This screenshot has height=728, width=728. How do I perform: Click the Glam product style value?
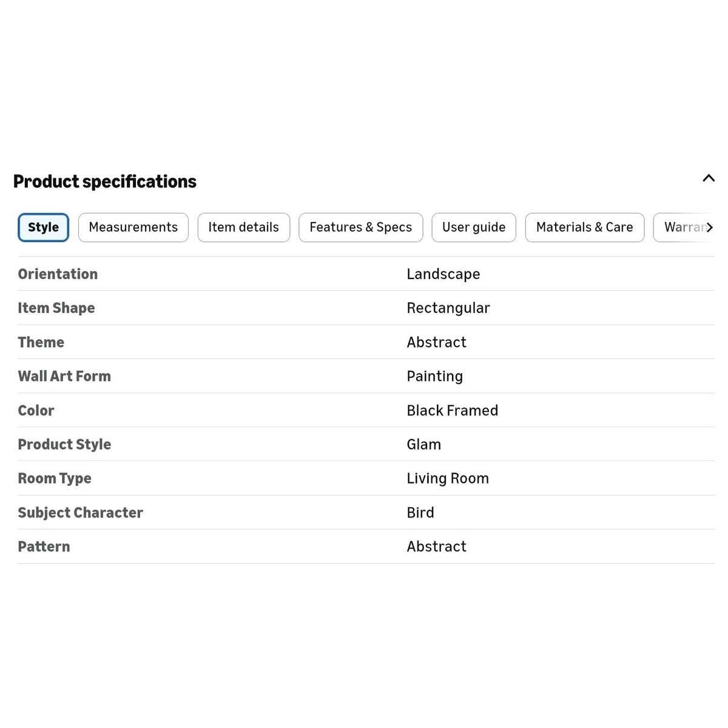pos(424,445)
